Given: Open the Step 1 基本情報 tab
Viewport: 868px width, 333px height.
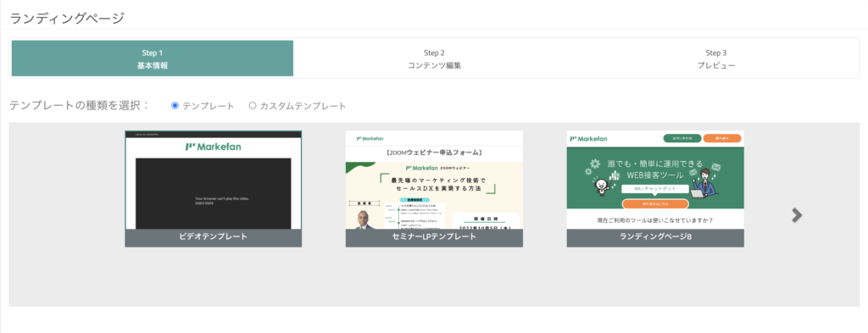Looking at the screenshot, I should point(153,58).
